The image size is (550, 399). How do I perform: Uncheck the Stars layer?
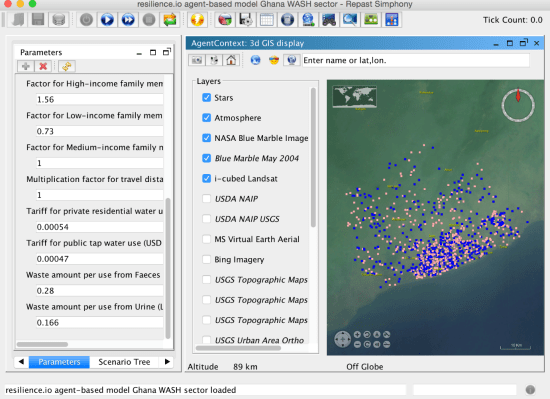(207, 97)
